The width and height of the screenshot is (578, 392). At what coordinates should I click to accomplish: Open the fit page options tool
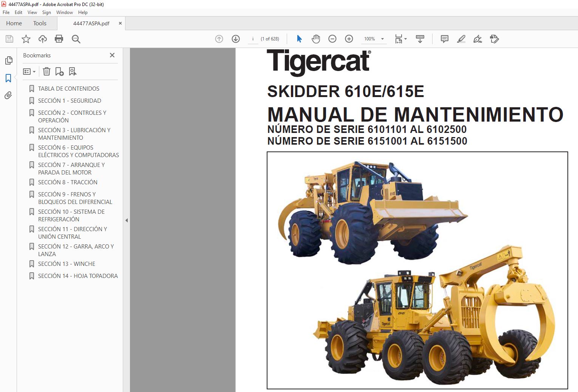[400, 39]
